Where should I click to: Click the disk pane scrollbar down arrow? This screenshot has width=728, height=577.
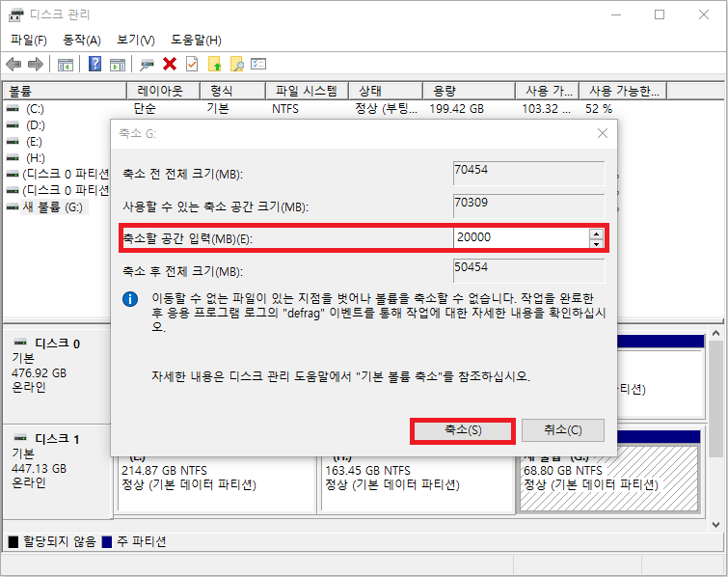tap(715, 525)
